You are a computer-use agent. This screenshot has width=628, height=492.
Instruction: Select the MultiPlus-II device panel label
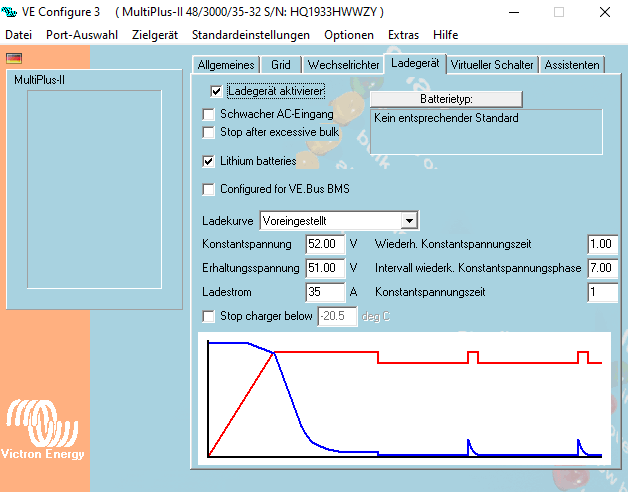[39, 80]
